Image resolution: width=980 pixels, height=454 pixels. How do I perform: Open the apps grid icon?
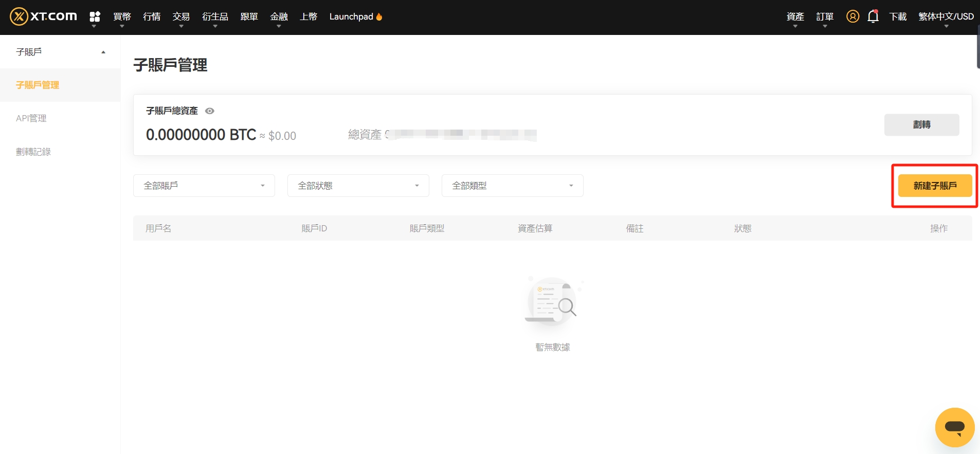[x=95, y=16]
